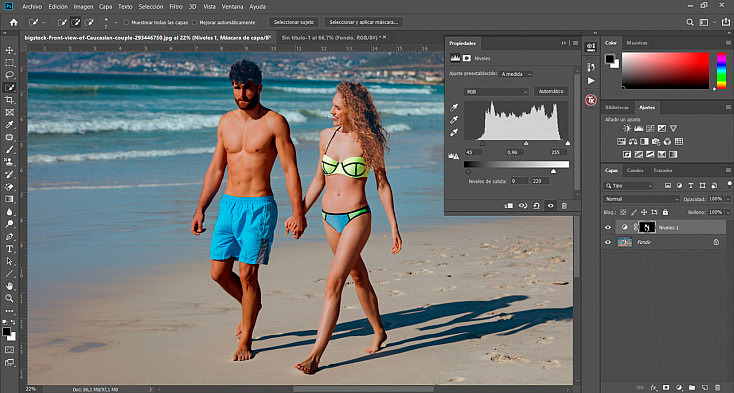The image size is (734, 393).
Task: Sample white point with bottom eyedropper
Action: click(x=454, y=133)
